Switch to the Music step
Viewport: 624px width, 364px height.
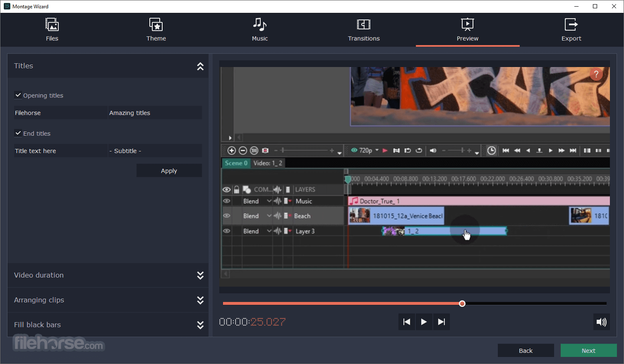[x=260, y=30]
